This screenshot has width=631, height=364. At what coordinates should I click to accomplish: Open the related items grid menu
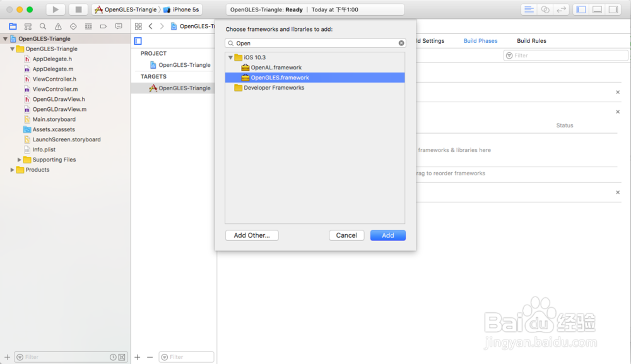[138, 26]
